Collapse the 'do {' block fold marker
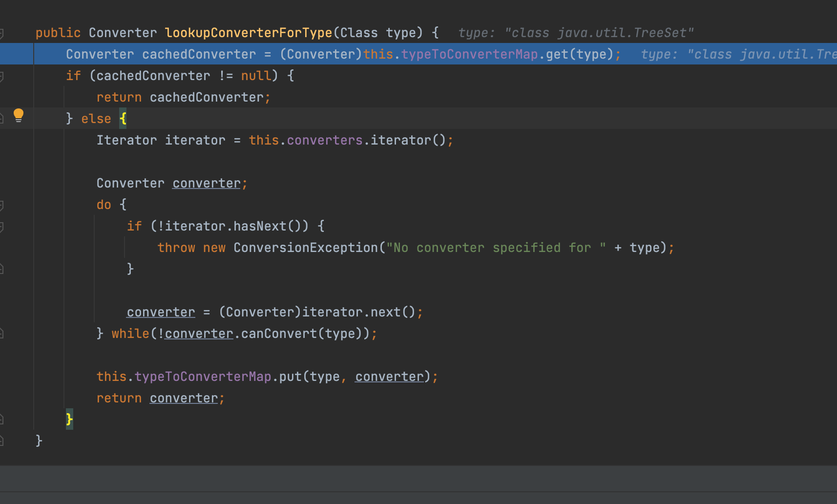Screen dimensions: 837x504 (1, 205)
